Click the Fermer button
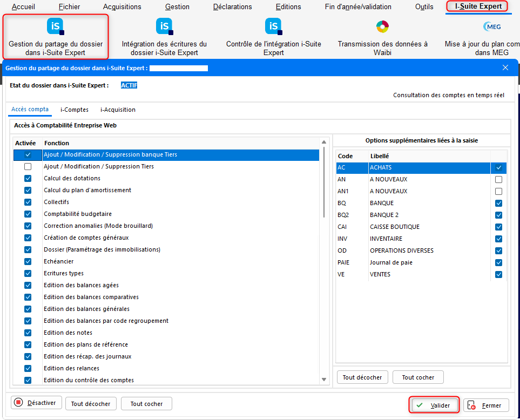This screenshot has height=420, width=520. (x=486, y=405)
